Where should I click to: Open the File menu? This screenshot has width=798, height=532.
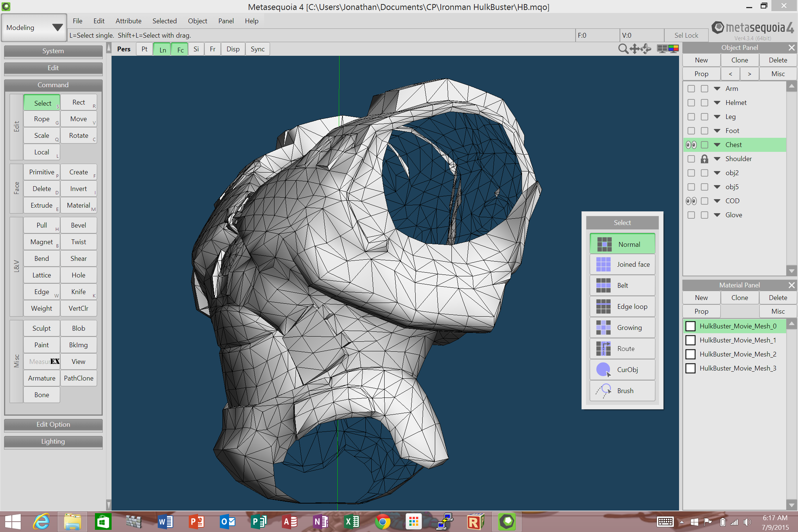pos(78,21)
